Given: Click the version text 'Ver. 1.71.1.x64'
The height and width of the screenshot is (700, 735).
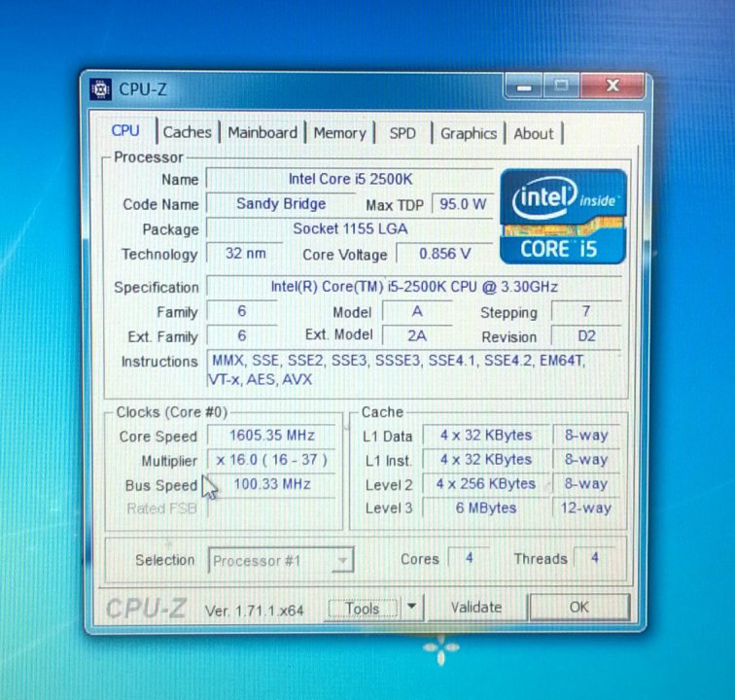Looking at the screenshot, I should coord(254,611).
